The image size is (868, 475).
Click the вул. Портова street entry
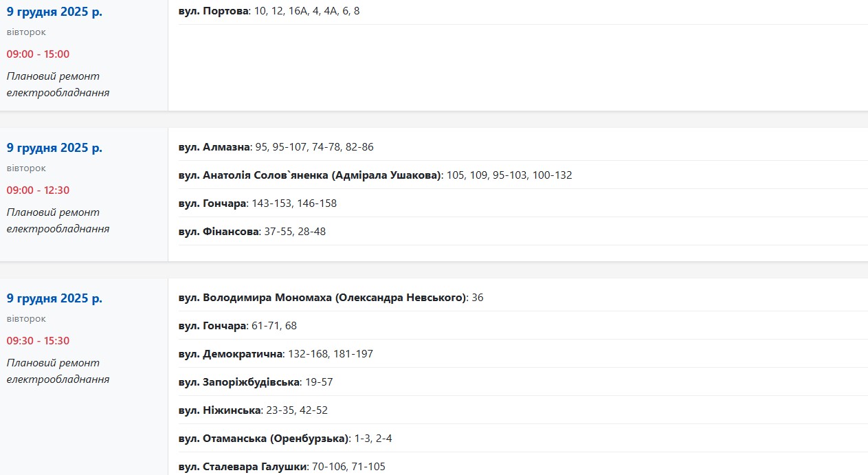point(269,11)
